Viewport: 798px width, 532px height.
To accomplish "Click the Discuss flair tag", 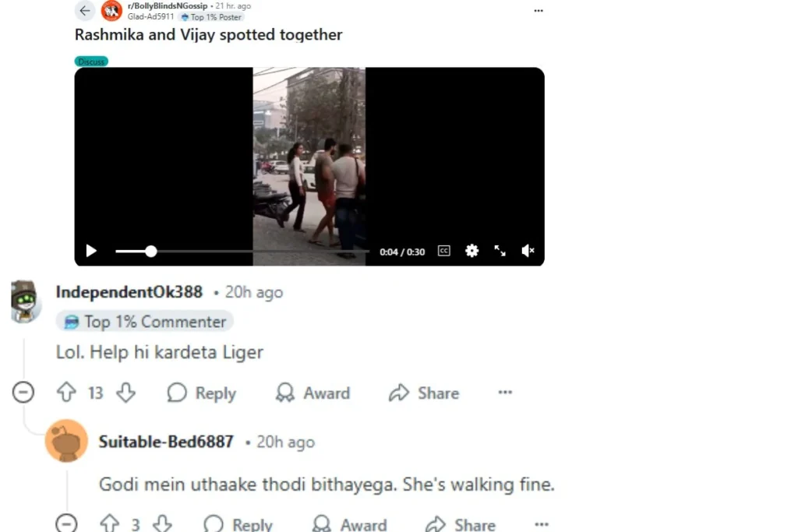I will [91, 62].
